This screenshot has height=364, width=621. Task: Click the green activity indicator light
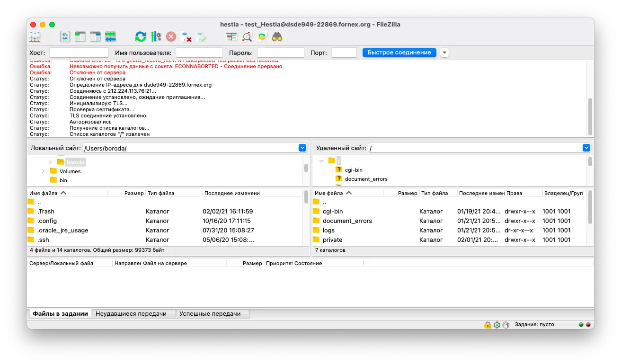pyautogui.click(x=581, y=325)
